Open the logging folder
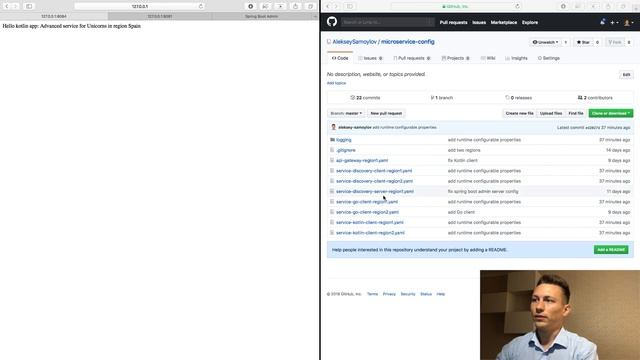This screenshot has width=640, height=360. (x=344, y=140)
